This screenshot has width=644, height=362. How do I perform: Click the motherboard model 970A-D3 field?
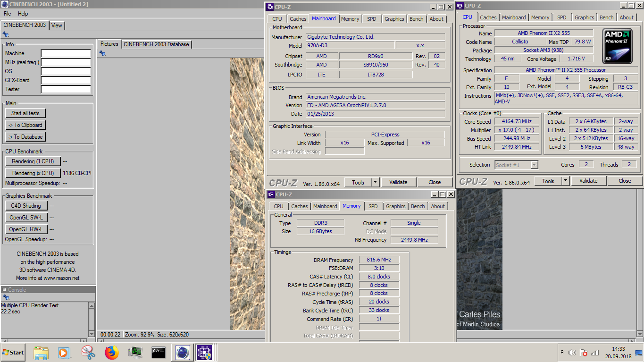pyautogui.click(x=350, y=46)
